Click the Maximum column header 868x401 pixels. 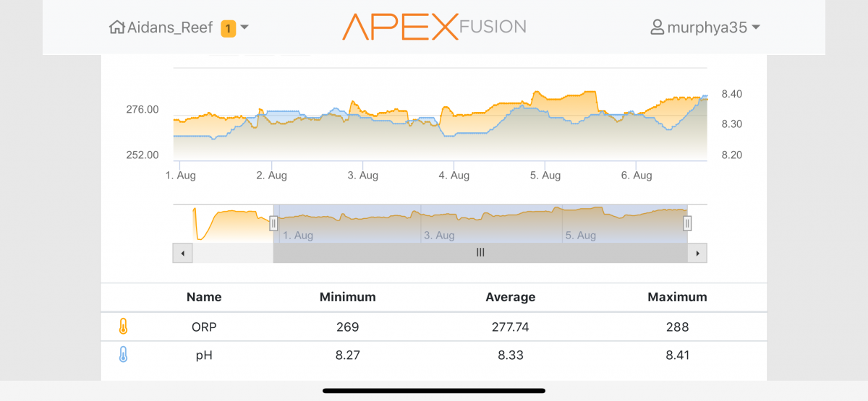(x=678, y=297)
